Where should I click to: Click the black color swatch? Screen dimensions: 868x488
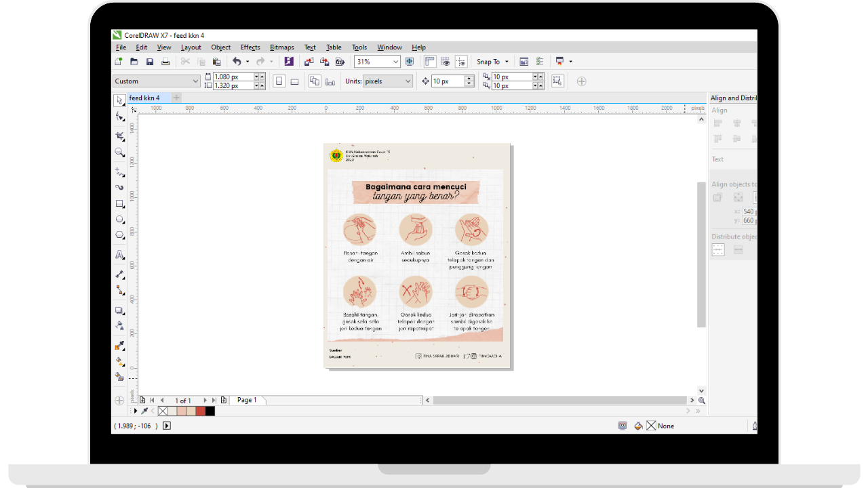click(210, 411)
